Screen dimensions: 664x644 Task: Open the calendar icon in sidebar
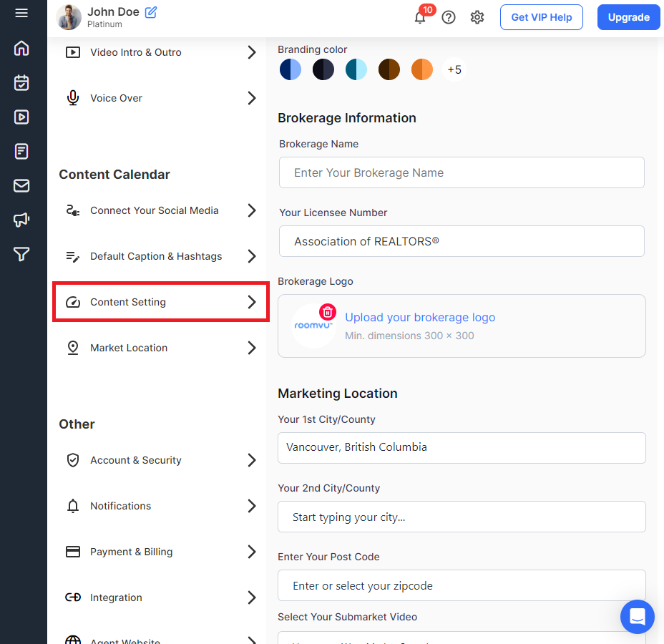point(21,83)
